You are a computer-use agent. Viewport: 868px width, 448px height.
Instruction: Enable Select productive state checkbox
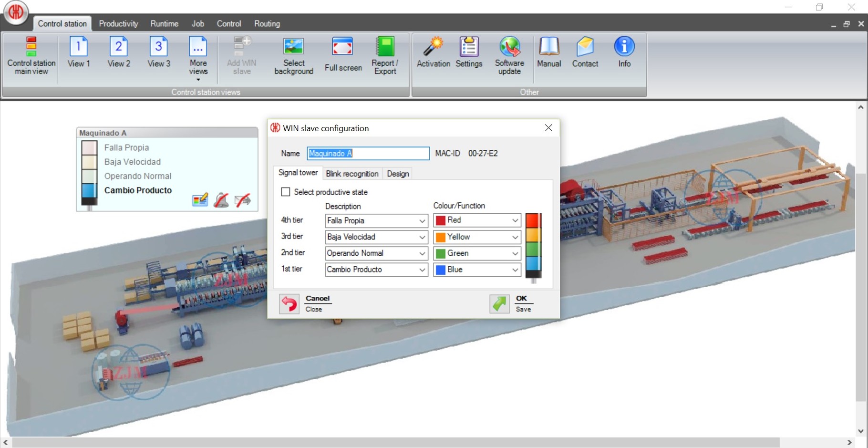pyautogui.click(x=286, y=192)
